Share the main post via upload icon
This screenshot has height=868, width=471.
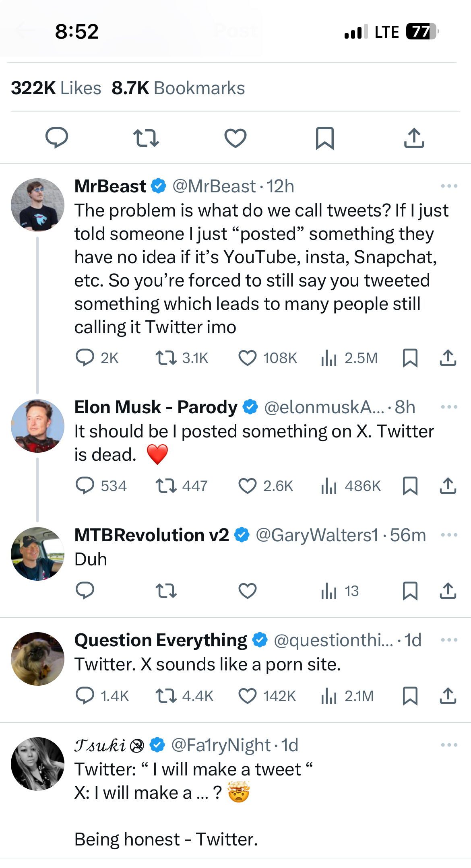click(x=414, y=138)
